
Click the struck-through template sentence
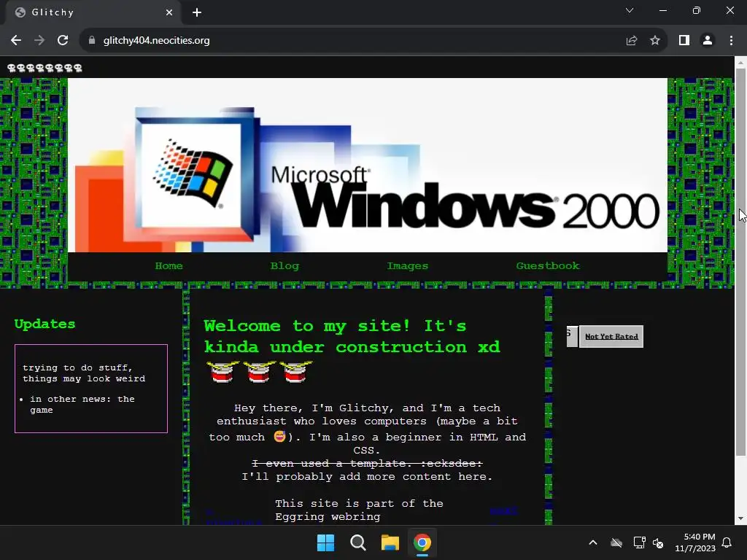pyautogui.click(x=367, y=463)
